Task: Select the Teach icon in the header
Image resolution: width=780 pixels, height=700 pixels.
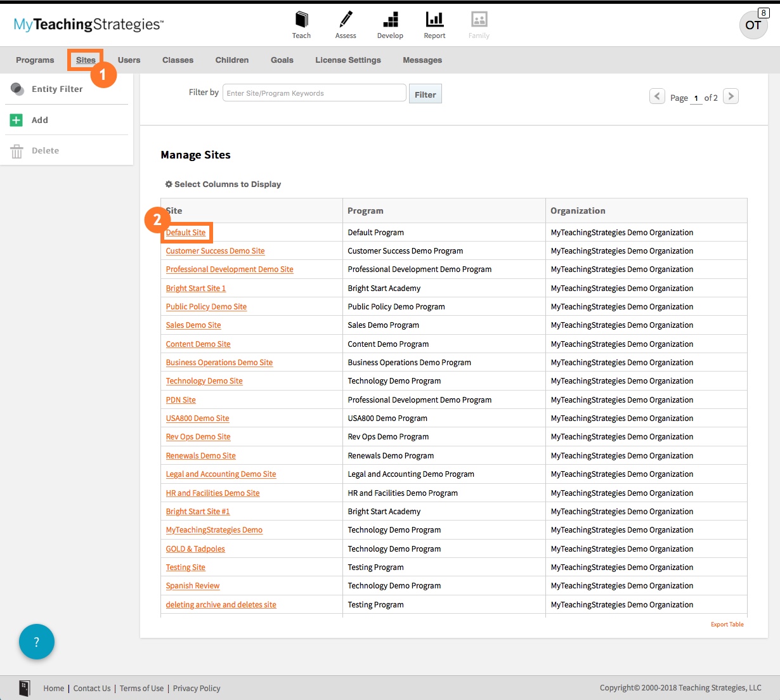Action: (301, 19)
